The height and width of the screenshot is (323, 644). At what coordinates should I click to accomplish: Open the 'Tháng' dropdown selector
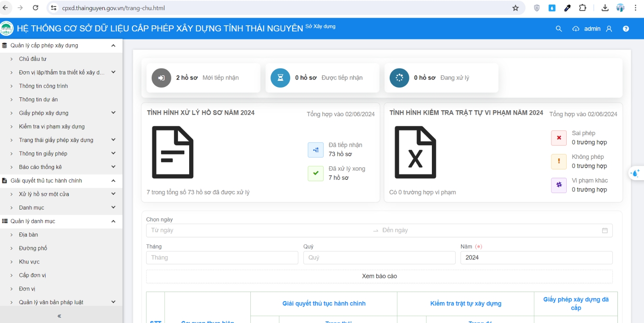point(222,258)
